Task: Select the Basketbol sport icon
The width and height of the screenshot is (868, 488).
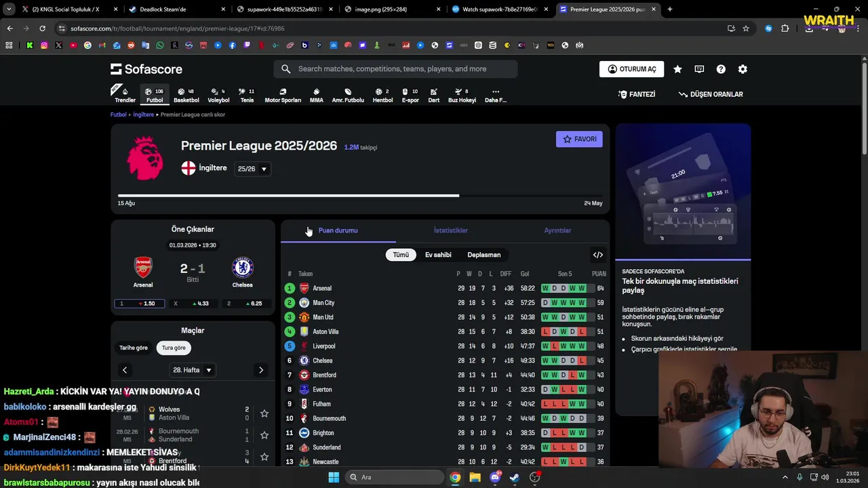Action: pyautogui.click(x=186, y=95)
